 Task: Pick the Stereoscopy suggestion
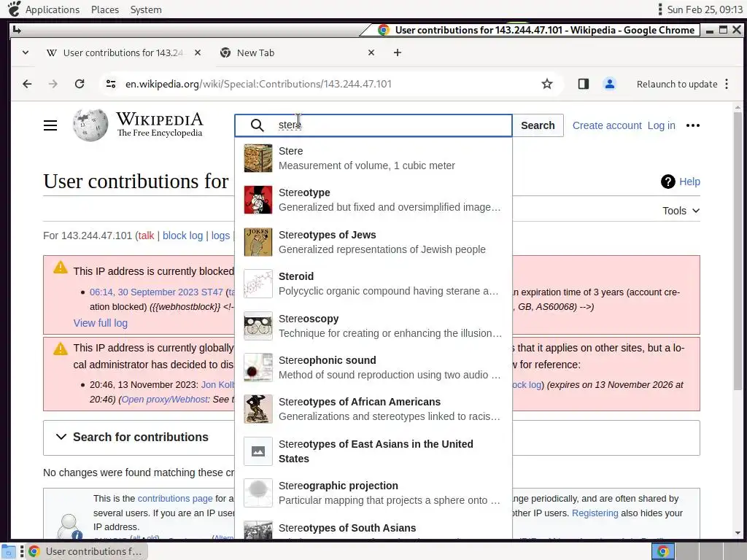[x=373, y=326]
